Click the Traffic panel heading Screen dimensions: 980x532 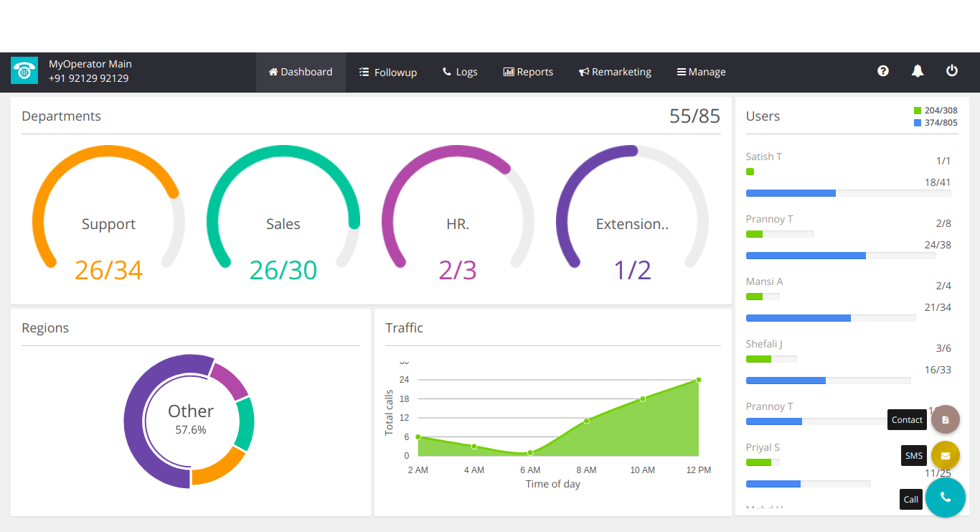coord(404,328)
